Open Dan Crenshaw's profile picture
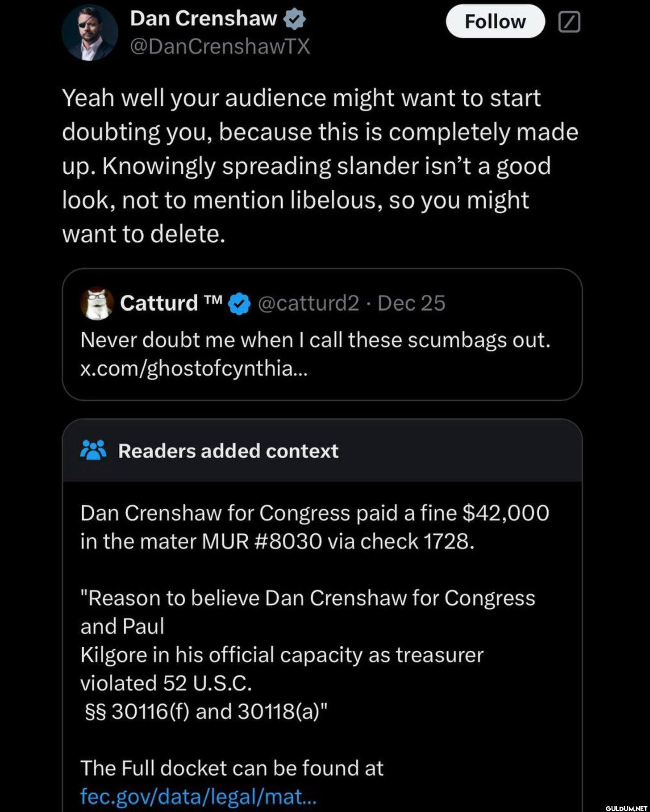650x812 pixels. coord(90,33)
